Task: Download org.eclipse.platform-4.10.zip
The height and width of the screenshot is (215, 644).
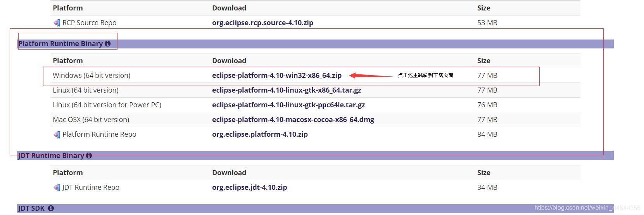Action: click(x=260, y=134)
